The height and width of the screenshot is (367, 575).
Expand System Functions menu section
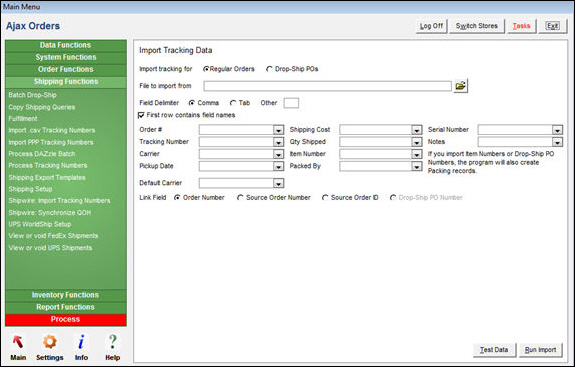pos(66,57)
